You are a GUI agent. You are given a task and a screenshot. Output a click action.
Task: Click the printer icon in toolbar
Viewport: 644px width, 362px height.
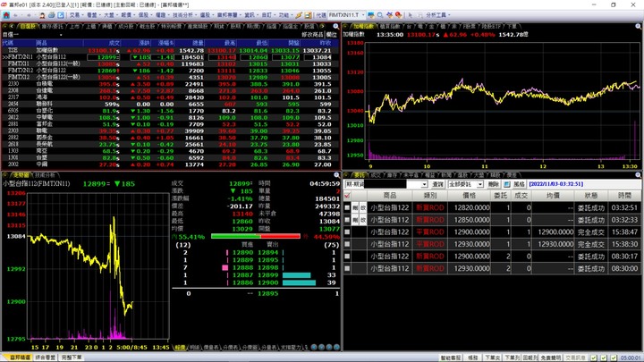(51, 15)
